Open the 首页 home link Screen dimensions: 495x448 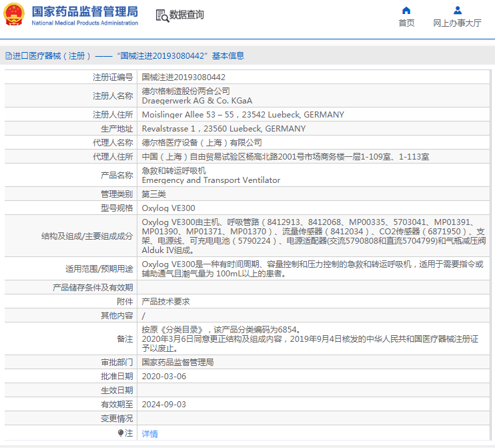(x=406, y=23)
